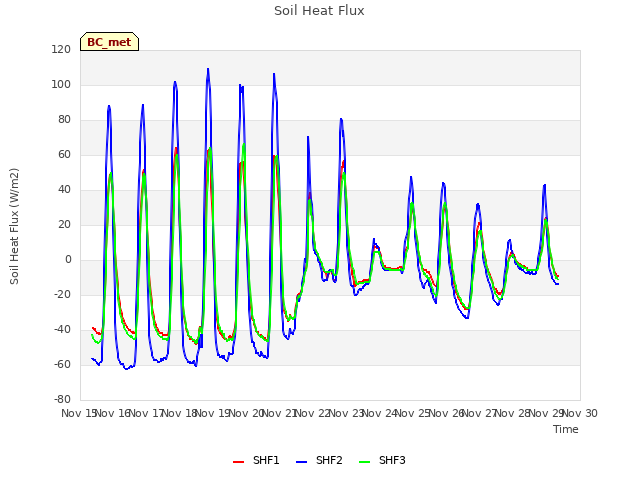Select the Soil Heat Flux chart title

pos(319,11)
